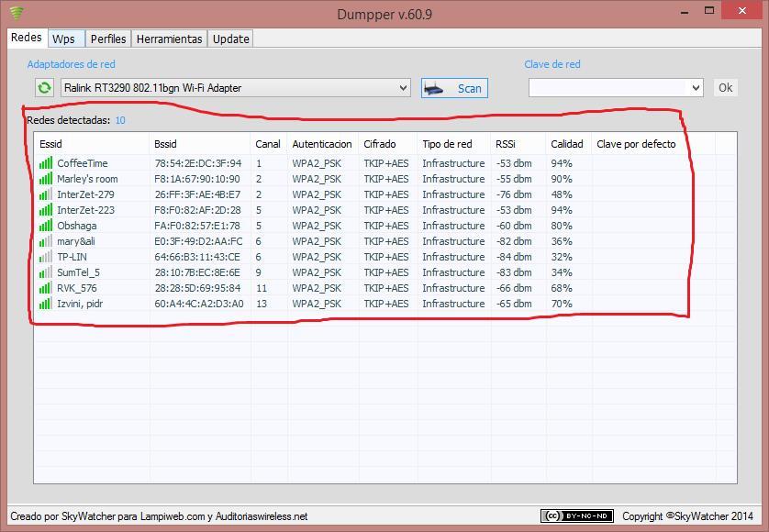This screenshot has width=769, height=532.
Task: Click the Redes detectadas count 10
Action: click(x=120, y=120)
